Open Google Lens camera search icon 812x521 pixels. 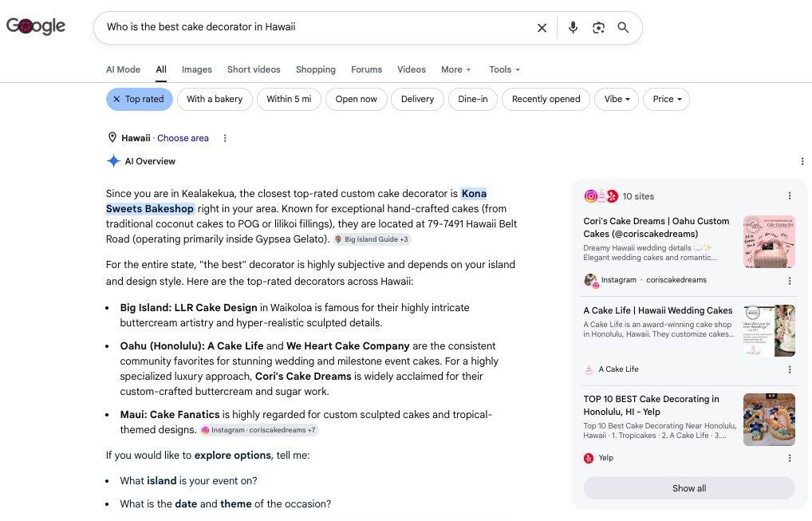pyautogui.click(x=598, y=27)
